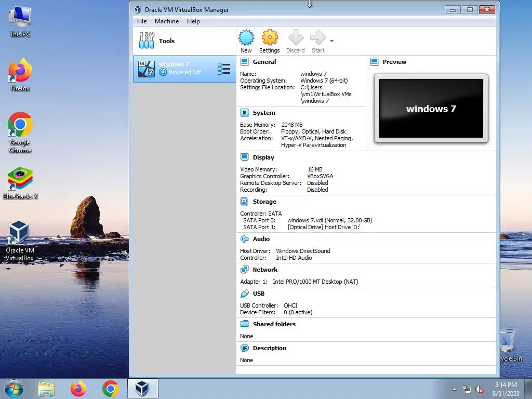The height and width of the screenshot is (399, 532).
Task: Show hidden system tray icons
Action: (x=454, y=389)
